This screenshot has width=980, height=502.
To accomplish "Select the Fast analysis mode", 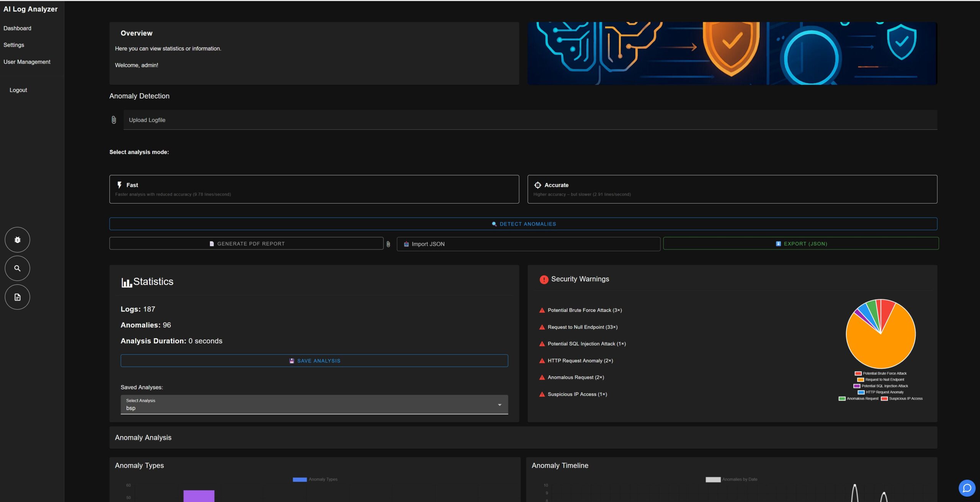I will [x=314, y=189].
